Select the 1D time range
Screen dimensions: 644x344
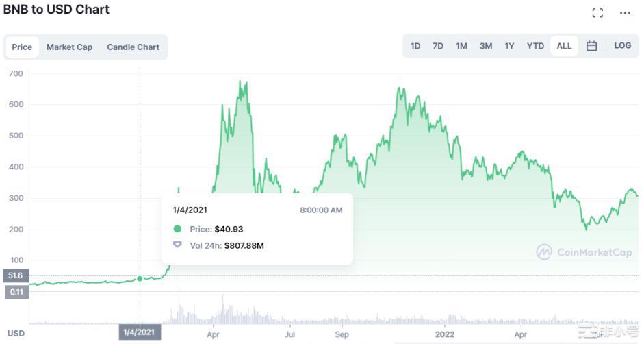click(415, 46)
